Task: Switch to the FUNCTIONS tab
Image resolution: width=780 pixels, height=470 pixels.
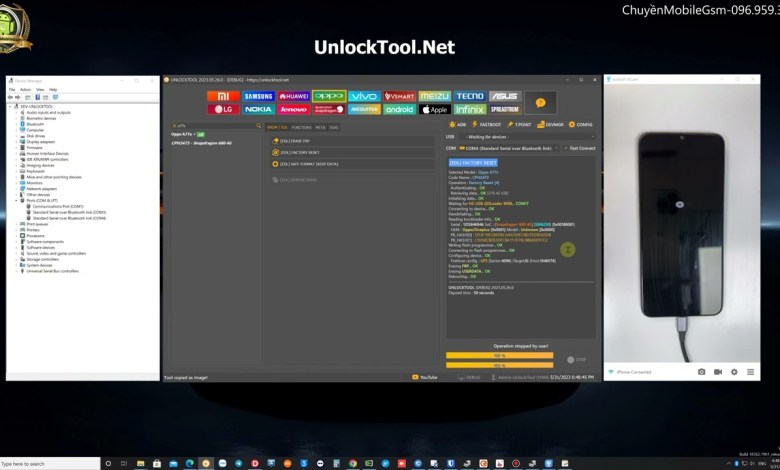Action: 301,127
